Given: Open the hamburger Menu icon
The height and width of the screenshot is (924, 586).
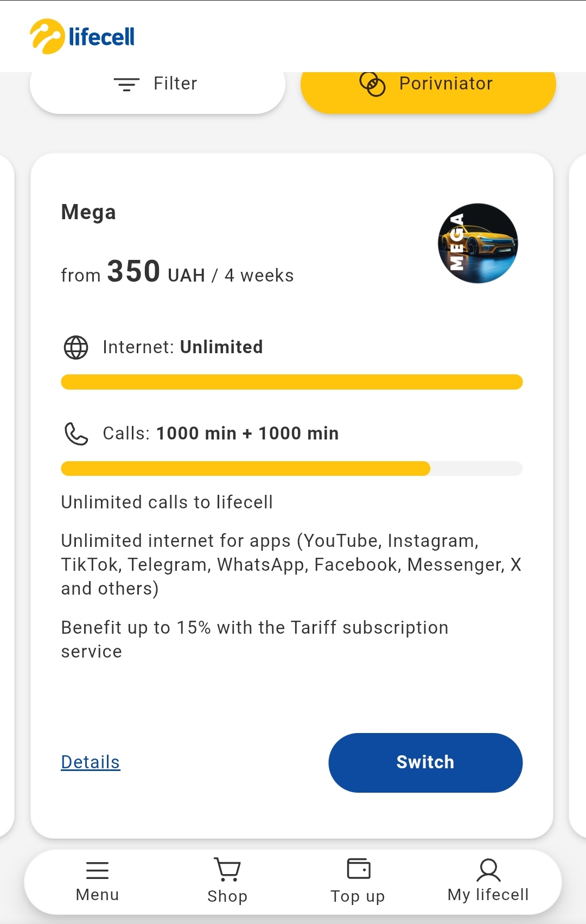Looking at the screenshot, I should point(98,870).
